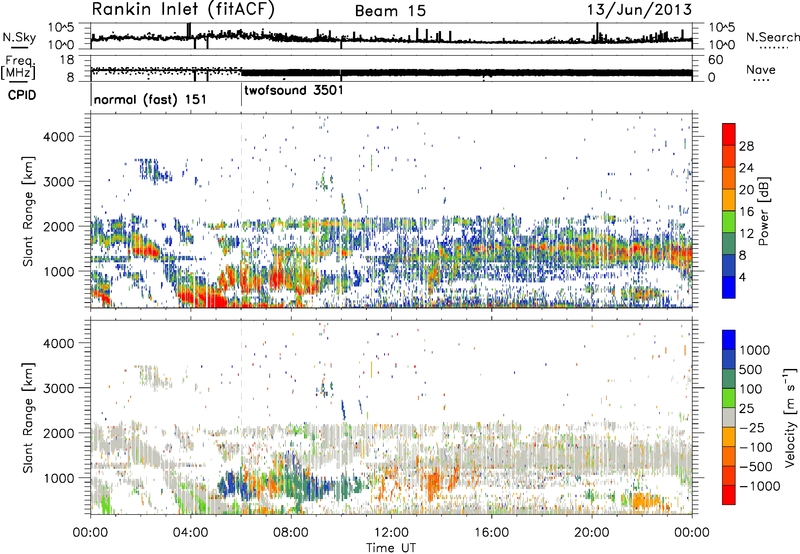The width and height of the screenshot is (800, 554).
Task: Select orange Power colorbar segment between 20 and 24
Action: tap(729, 179)
